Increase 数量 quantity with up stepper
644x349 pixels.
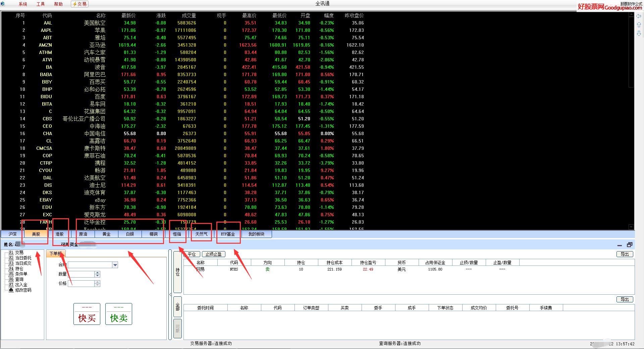pos(97,273)
